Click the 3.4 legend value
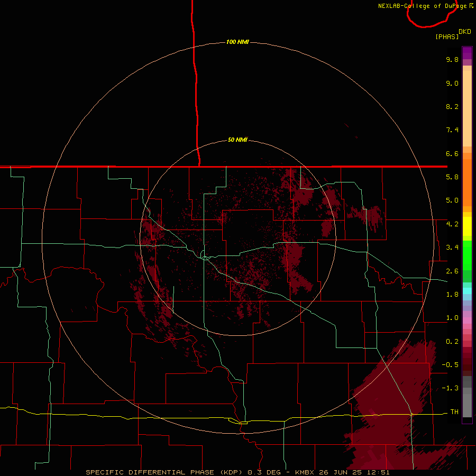 click(x=452, y=248)
